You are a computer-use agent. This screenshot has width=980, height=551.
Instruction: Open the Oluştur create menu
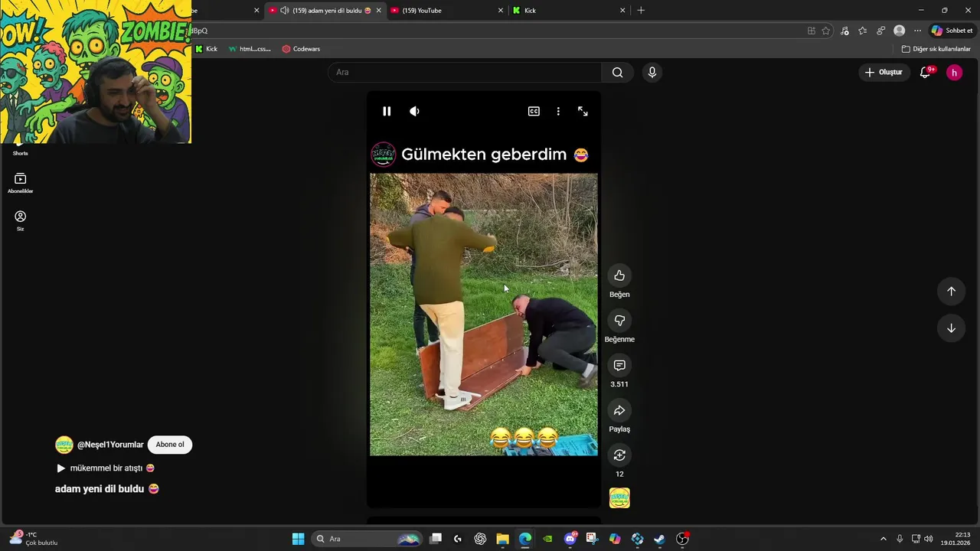pyautogui.click(x=884, y=72)
